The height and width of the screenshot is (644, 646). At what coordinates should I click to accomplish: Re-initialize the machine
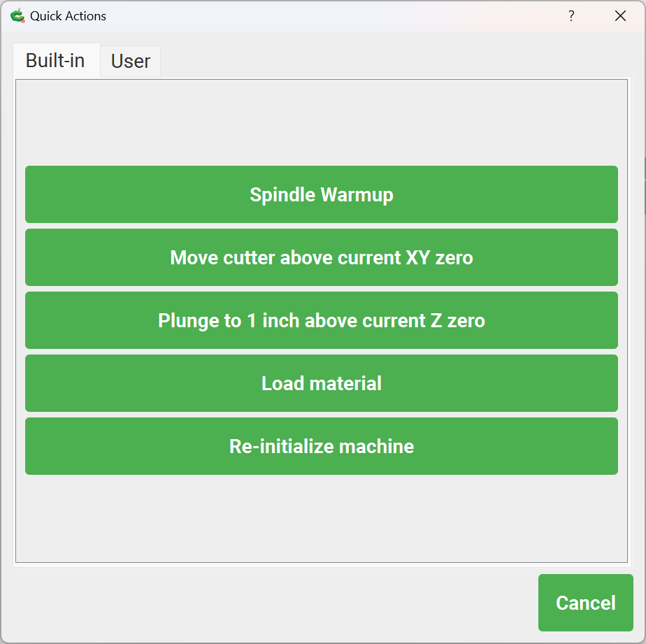coord(322,446)
